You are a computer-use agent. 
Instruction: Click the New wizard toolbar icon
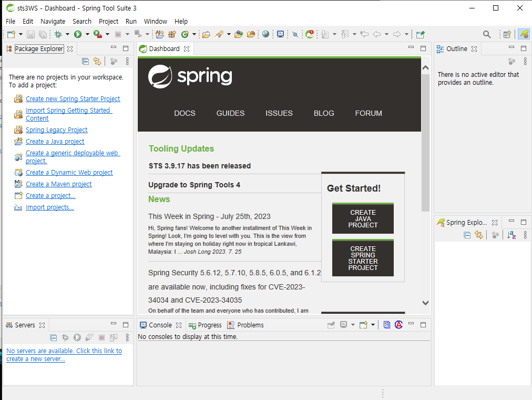point(11,34)
